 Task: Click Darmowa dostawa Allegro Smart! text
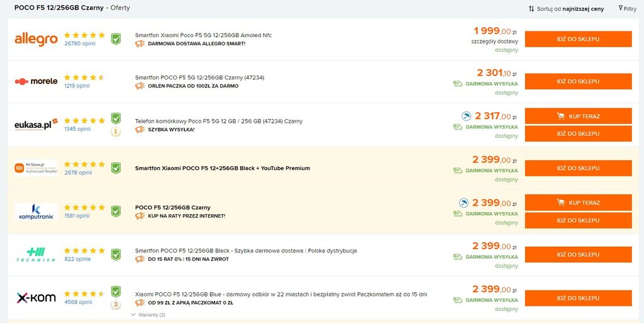point(197,43)
